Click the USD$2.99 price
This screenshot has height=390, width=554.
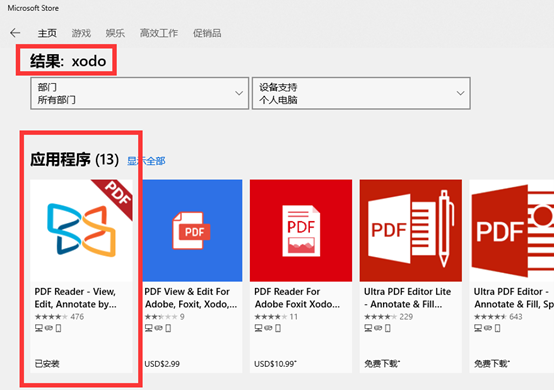pyautogui.click(x=162, y=364)
